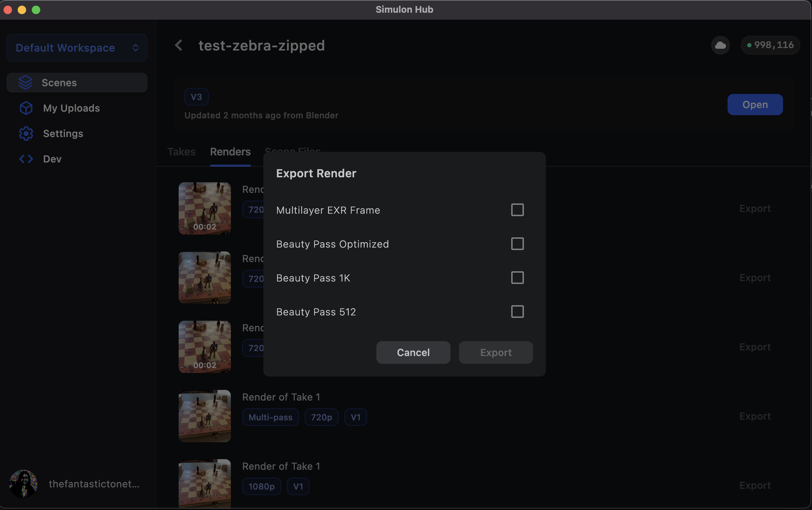The image size is (812, 510).
Task: Enable the Multilayer EXR Frame checkbox
Action: pyautogui.click(x=517, y=210)
